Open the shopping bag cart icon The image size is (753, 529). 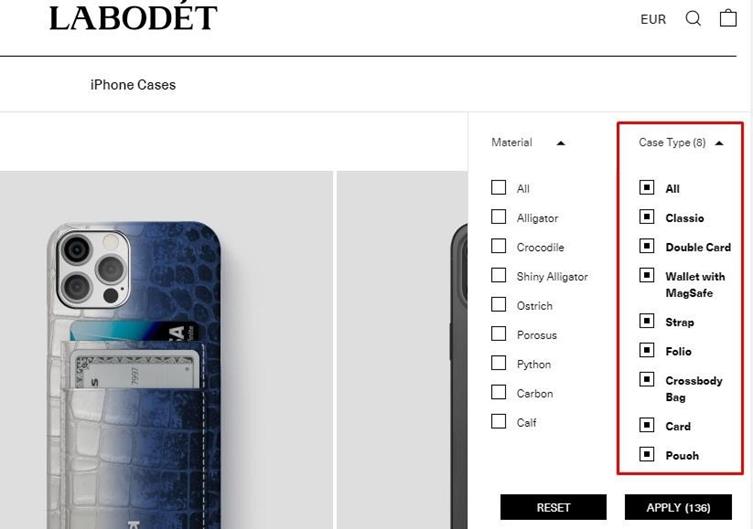click(x=728, y=18)
